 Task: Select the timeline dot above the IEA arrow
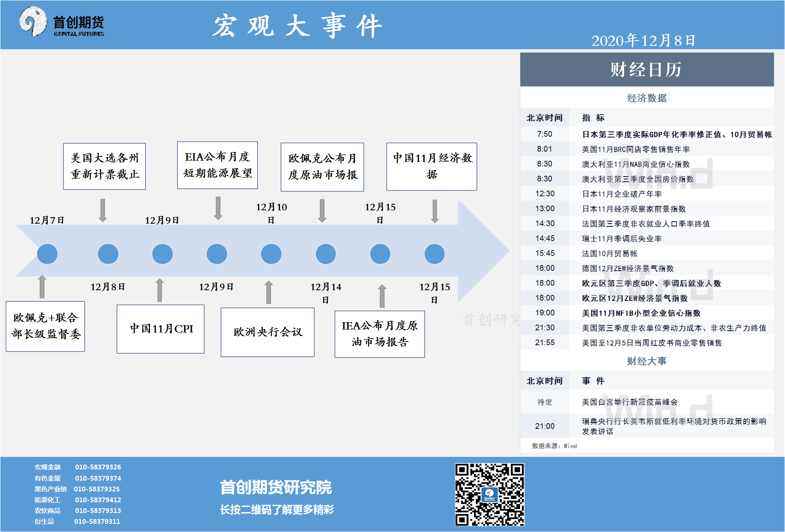point(380,254)
